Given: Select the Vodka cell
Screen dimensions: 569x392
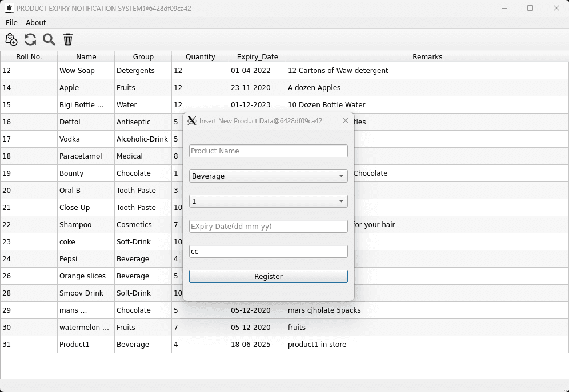Looking at the screenshot, I should (x=86, y=139).
